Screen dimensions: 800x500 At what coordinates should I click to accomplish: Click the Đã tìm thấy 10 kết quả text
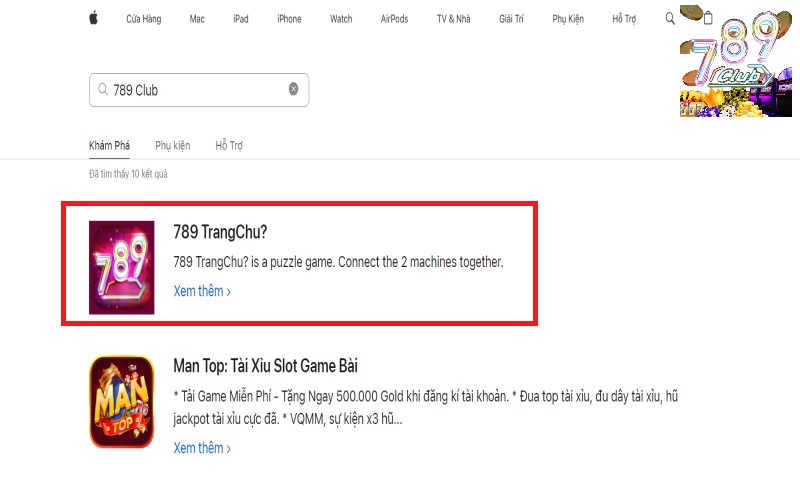coord(128,174)
